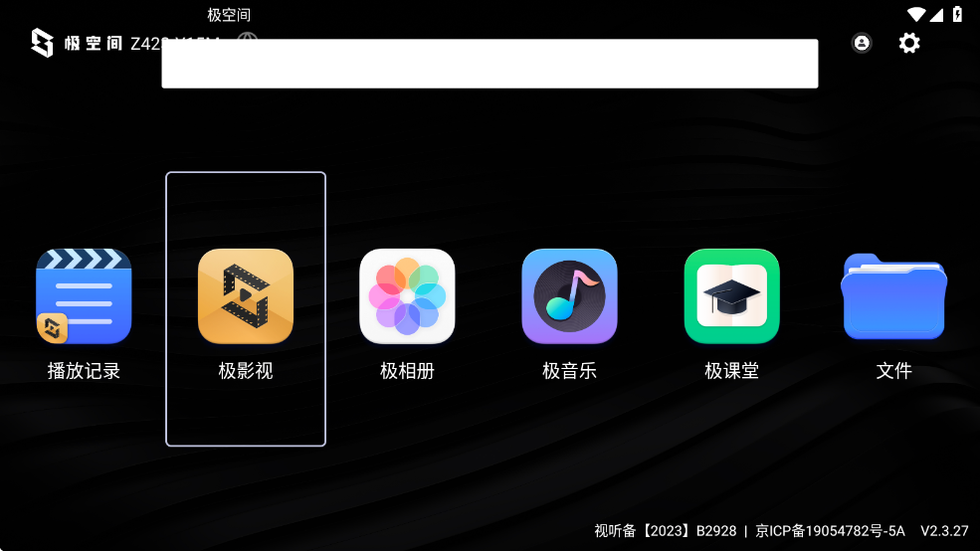
Task: Click the cellular signal status icon
Action: point(936,14)
